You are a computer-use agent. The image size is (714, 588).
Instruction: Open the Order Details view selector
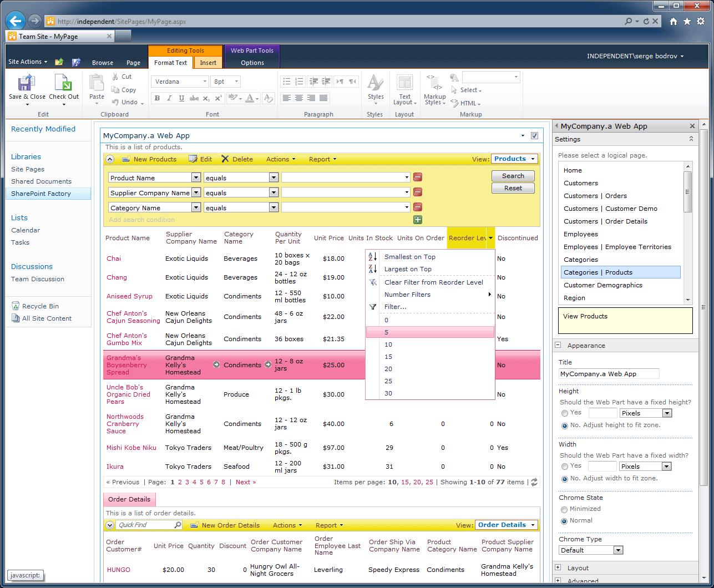coord(506,525)
